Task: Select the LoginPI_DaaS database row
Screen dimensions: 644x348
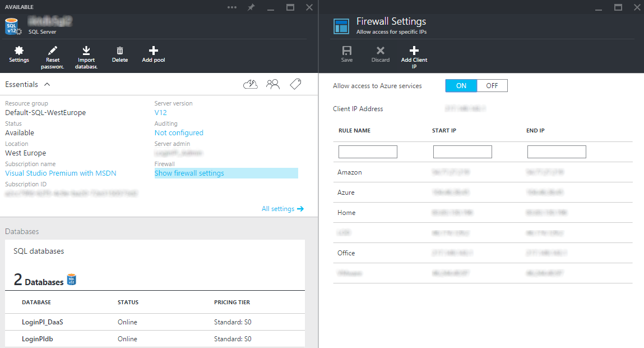Action: click(x=155, y=322)
